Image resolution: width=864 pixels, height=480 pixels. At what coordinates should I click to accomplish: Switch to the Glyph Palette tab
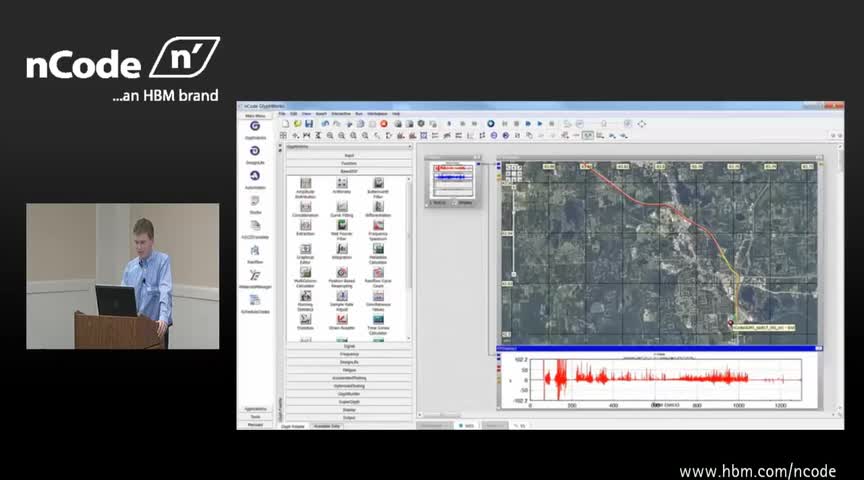coord(293,427)
